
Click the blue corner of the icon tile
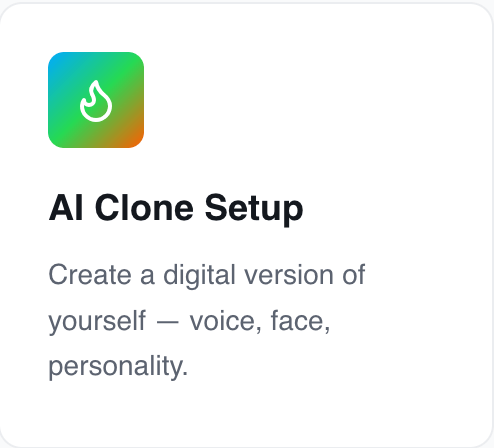click(56, 60)
